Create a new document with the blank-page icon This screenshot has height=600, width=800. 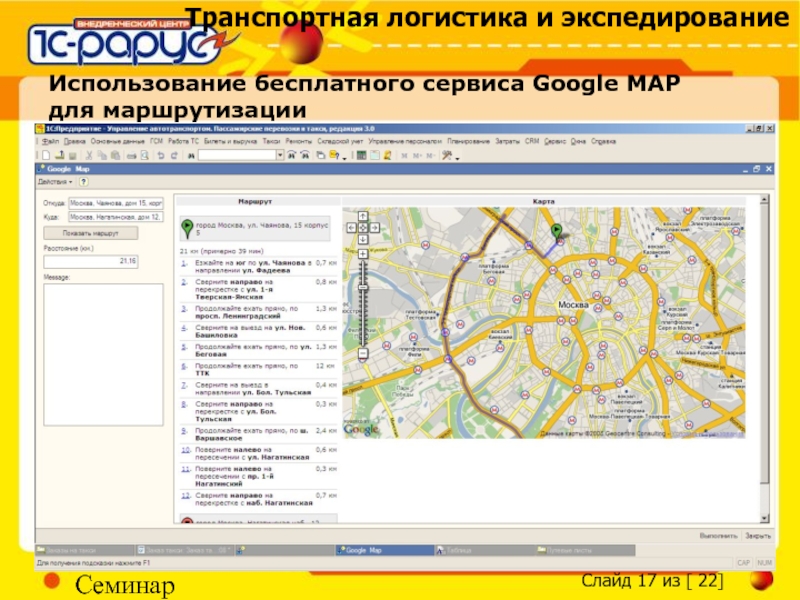46,156
